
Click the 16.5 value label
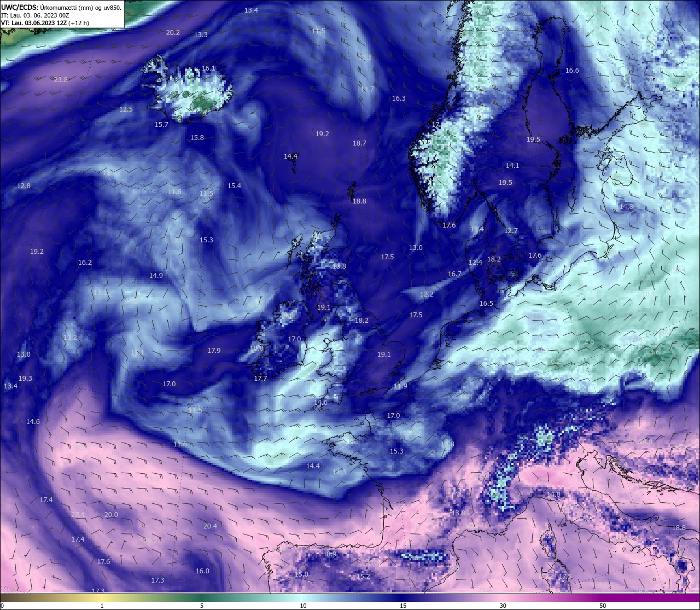tap(486, 304)
